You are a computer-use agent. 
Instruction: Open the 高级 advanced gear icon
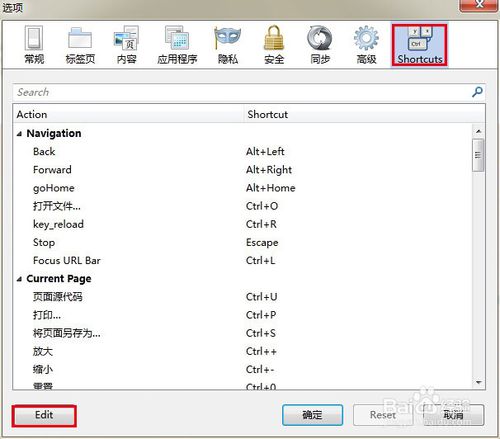click(x=366, y=45)
